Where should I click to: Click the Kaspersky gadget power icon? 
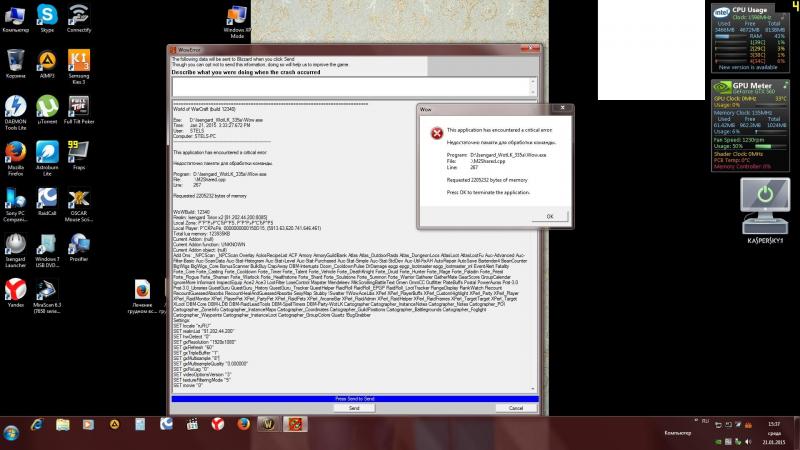765,194
